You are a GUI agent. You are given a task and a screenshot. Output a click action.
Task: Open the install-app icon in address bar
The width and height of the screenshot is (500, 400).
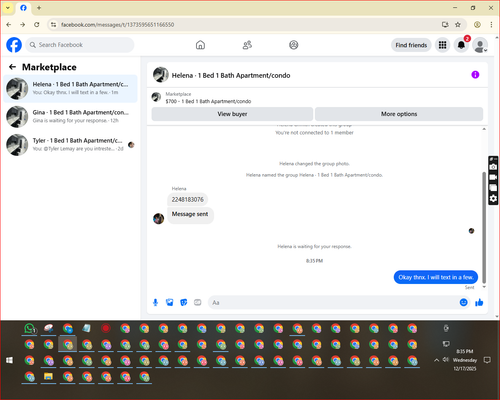click(445, 25)
